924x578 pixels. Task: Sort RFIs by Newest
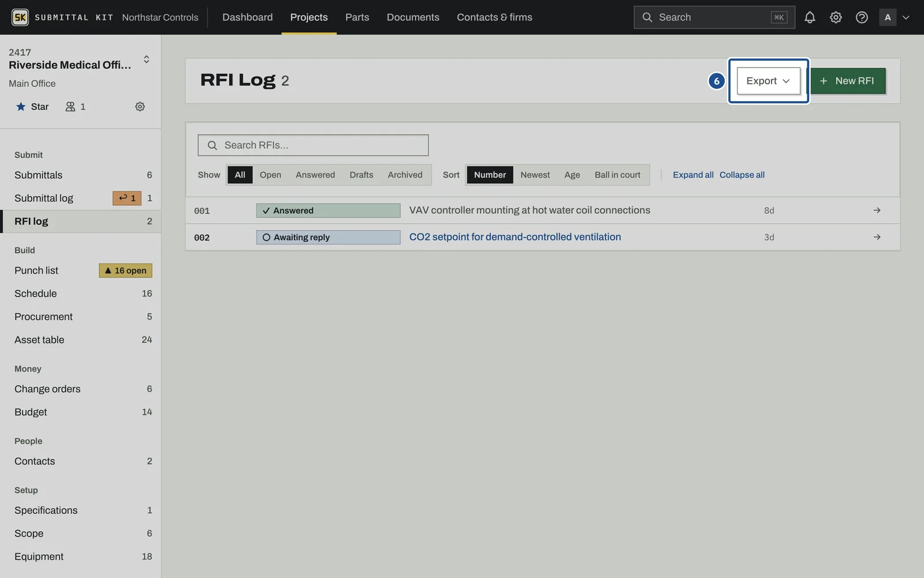pos(535,175)
